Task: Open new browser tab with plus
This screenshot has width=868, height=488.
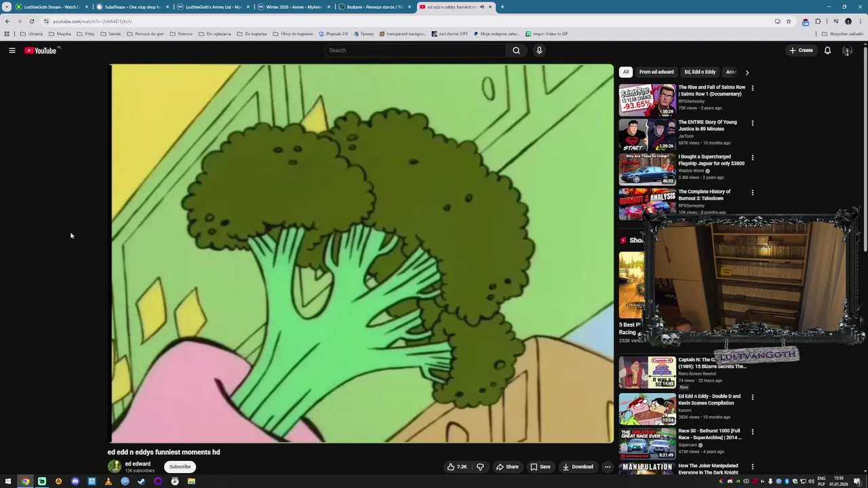Action: (502, 7)
